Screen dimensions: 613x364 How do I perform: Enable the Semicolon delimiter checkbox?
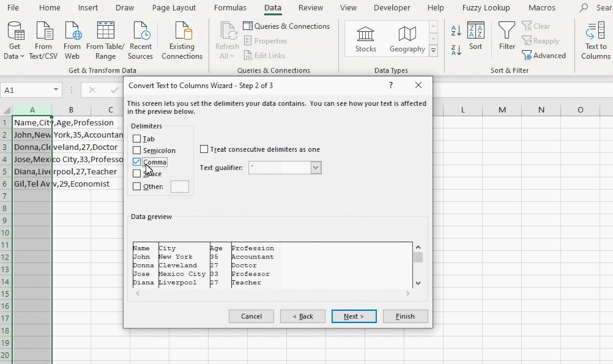[x=137, y=150]
